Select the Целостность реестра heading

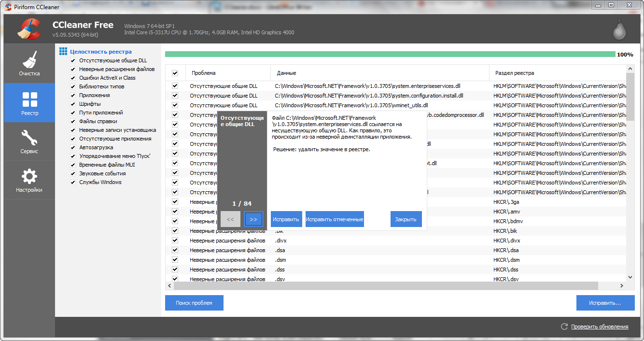pos(100,52)
